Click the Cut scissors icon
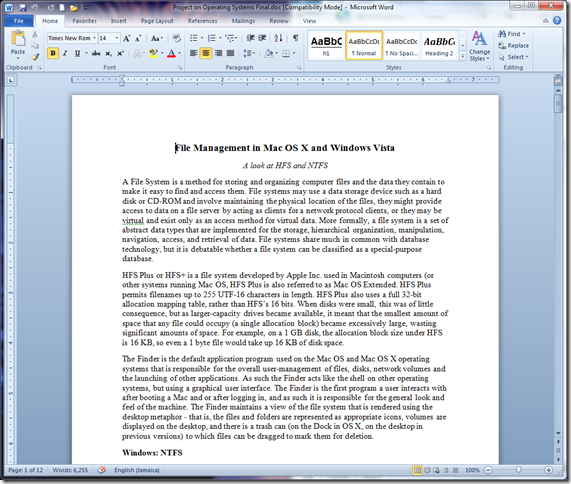 [35, 34]
